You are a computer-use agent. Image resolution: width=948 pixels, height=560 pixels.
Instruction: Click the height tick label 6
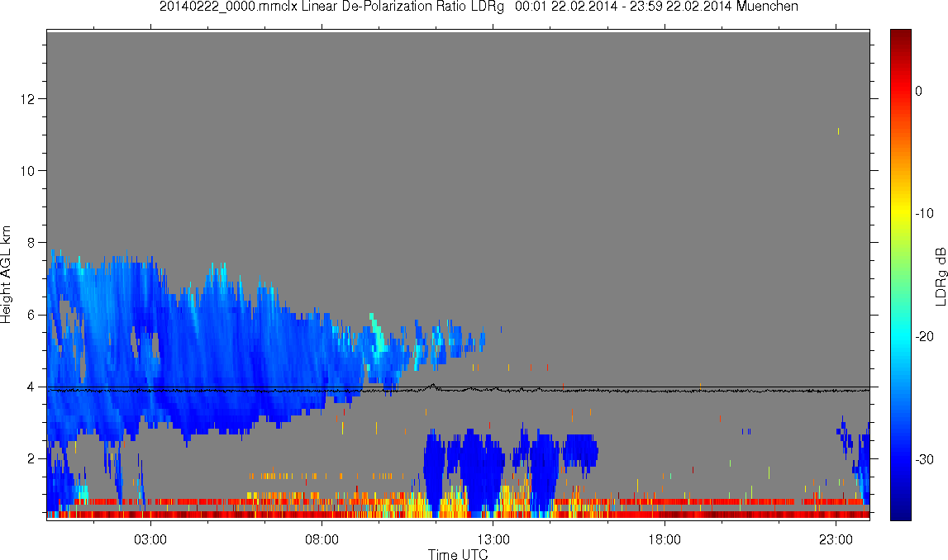click(x=31, y=315)
